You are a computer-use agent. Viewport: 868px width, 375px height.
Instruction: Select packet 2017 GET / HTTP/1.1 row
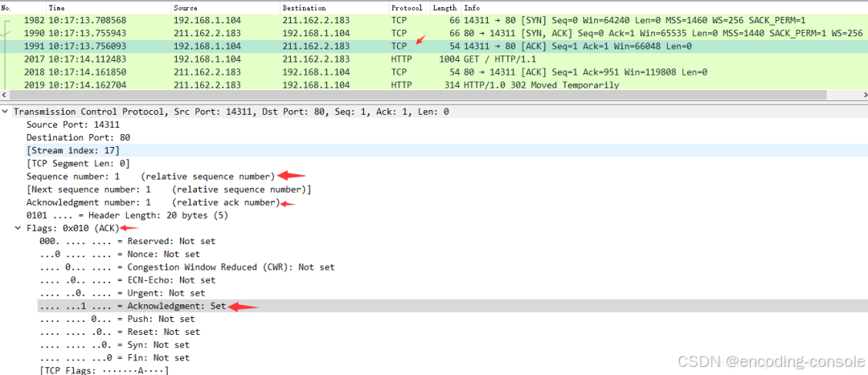[x=434, y=59]
